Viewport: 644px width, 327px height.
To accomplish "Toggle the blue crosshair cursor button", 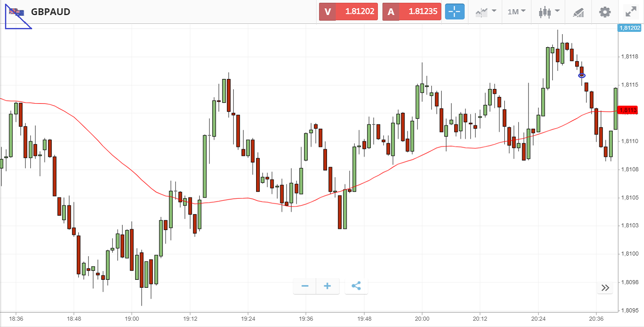I will [x=454, y=12].
